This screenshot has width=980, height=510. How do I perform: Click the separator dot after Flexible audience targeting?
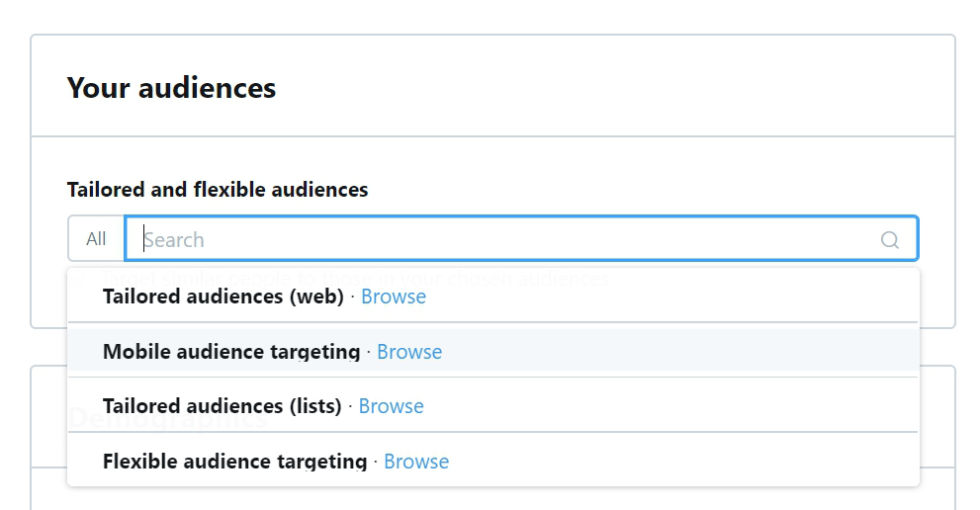pyautogui.click(x=376, y=462)
